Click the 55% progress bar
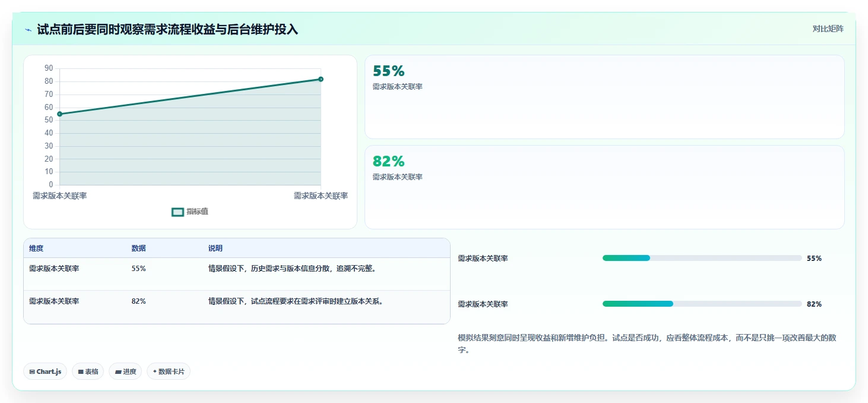Image resolution: width=868 pixels, height=403 pixels. click(x=702, y=258)
